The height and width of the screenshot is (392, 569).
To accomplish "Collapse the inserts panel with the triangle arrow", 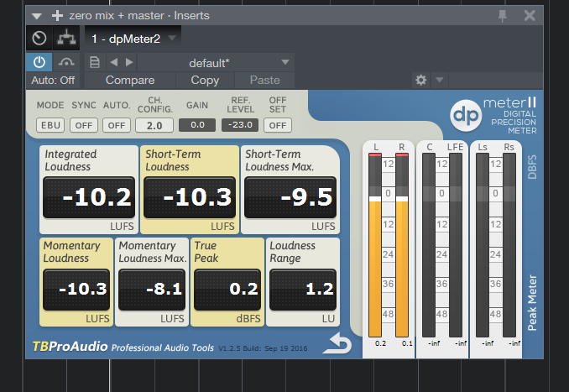I will [37, 16].
